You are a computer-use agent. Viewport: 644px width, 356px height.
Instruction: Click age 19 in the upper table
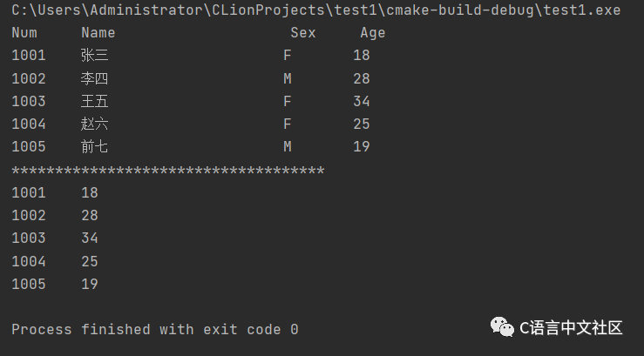[362, 147]
